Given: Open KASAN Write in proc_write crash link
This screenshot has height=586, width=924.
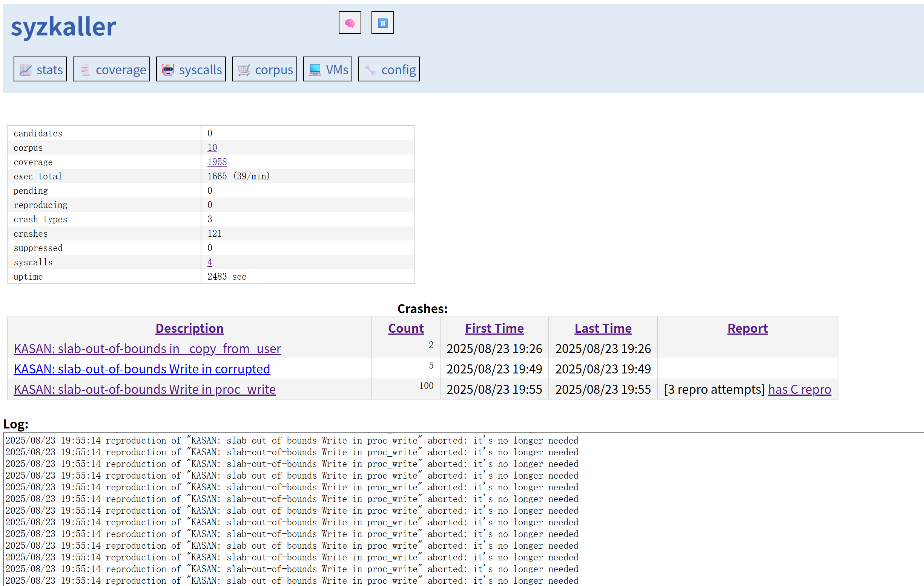Looking at the screenshot, I should point(145,389).
